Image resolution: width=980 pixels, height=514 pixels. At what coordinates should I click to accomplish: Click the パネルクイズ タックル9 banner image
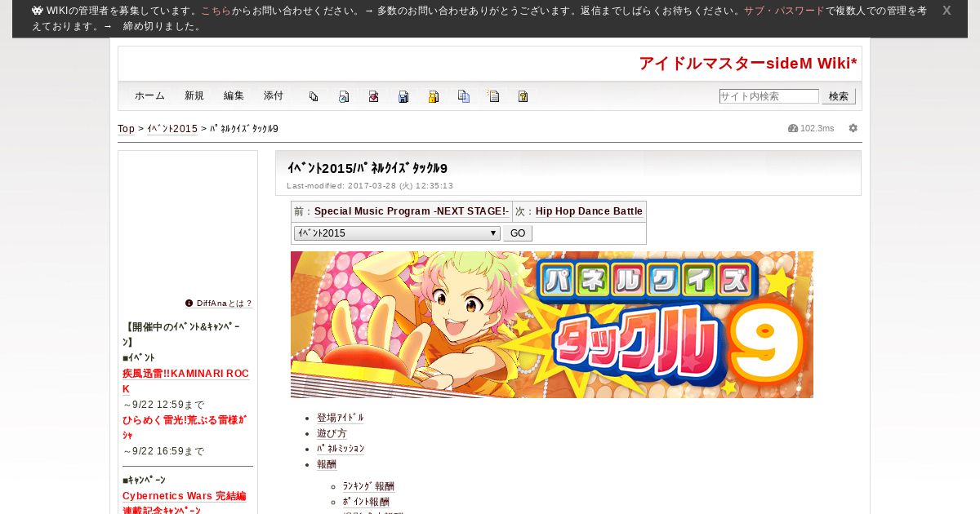pyautogui.click(x=552, y=325)
